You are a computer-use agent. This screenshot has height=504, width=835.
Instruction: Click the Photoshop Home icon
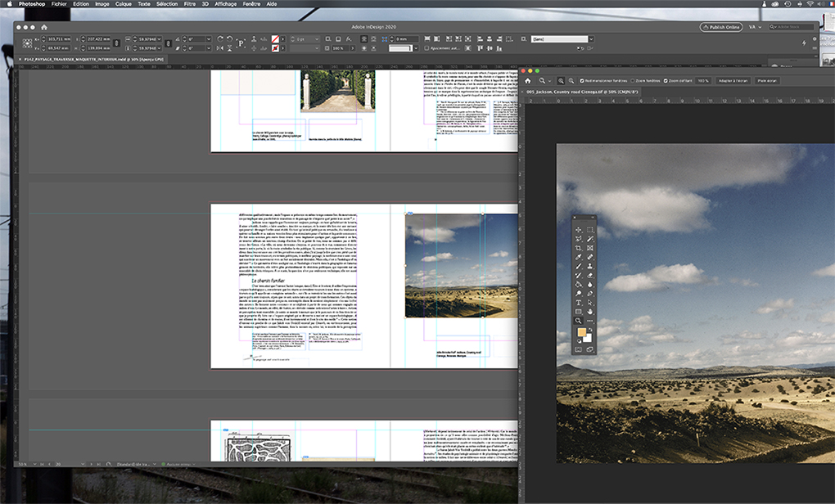pyautogui.click(x=528, y=80)
